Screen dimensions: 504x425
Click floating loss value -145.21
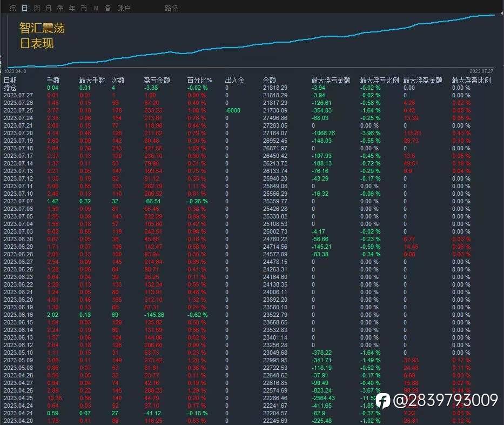click(321, 247)
